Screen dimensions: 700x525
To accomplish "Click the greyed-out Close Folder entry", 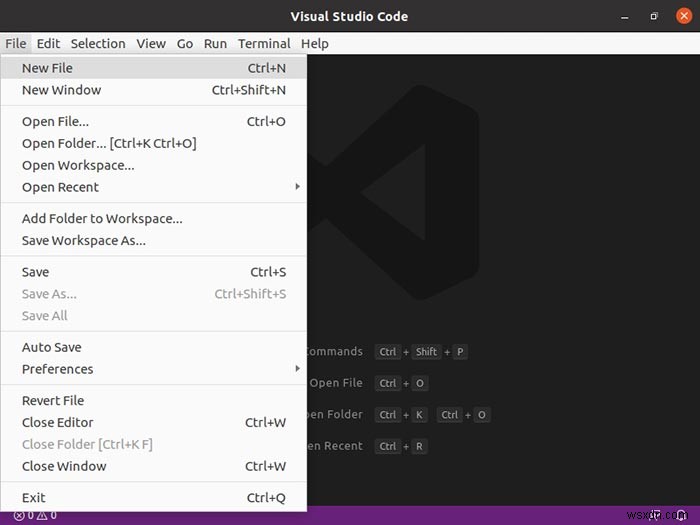I will 154,444.
